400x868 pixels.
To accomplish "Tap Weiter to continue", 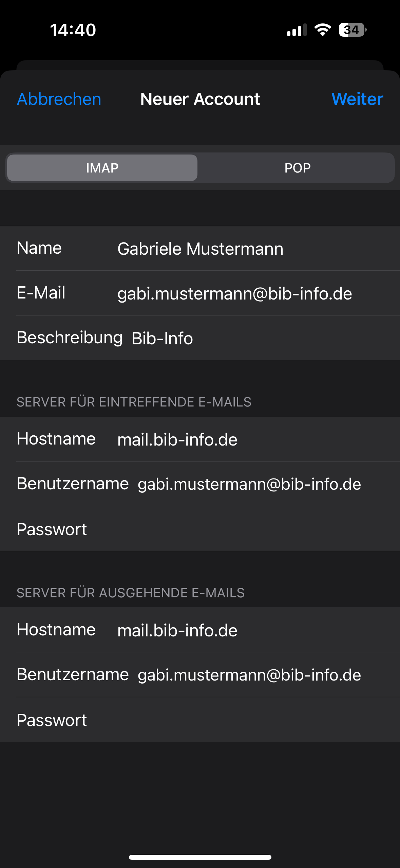I will 357,99.
